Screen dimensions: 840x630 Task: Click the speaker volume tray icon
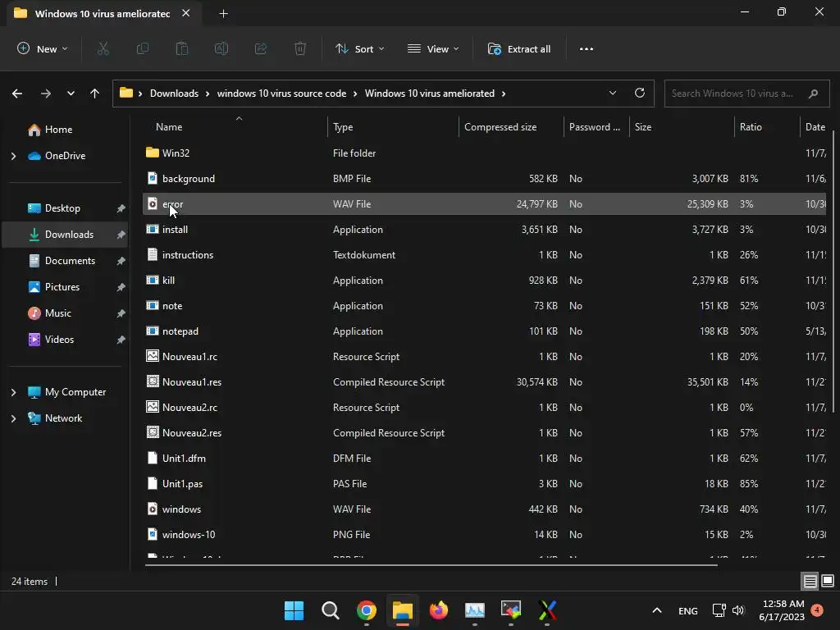pos(738,610)
